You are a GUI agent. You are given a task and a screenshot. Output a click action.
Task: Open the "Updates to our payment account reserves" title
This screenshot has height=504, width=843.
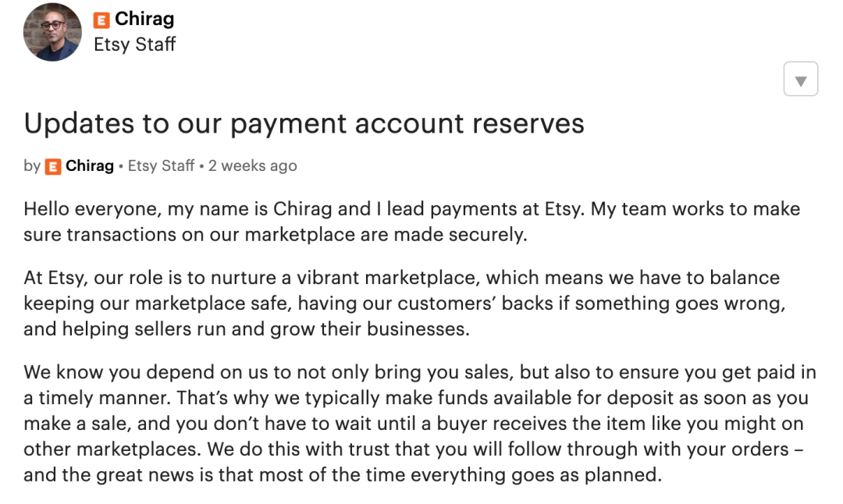(x=304, y=123)
